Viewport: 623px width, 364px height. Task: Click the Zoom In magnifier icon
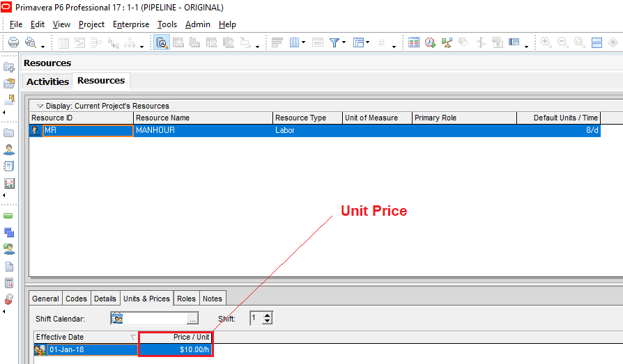click(x=546, y=42)
